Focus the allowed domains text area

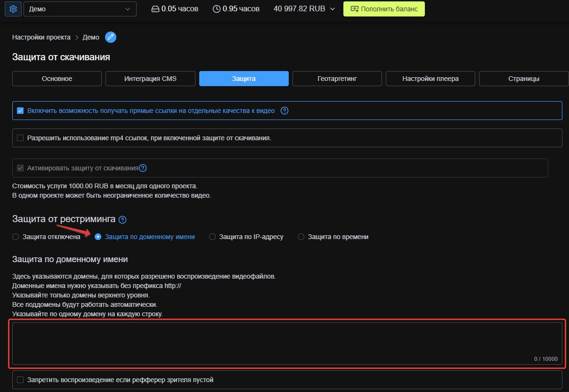(x=287, y=344)
